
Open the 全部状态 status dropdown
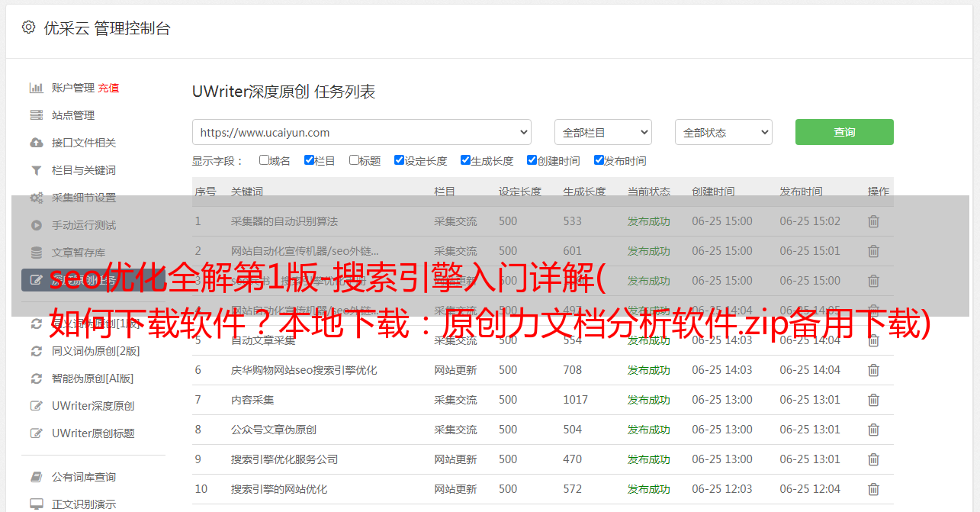coord(723,132)
